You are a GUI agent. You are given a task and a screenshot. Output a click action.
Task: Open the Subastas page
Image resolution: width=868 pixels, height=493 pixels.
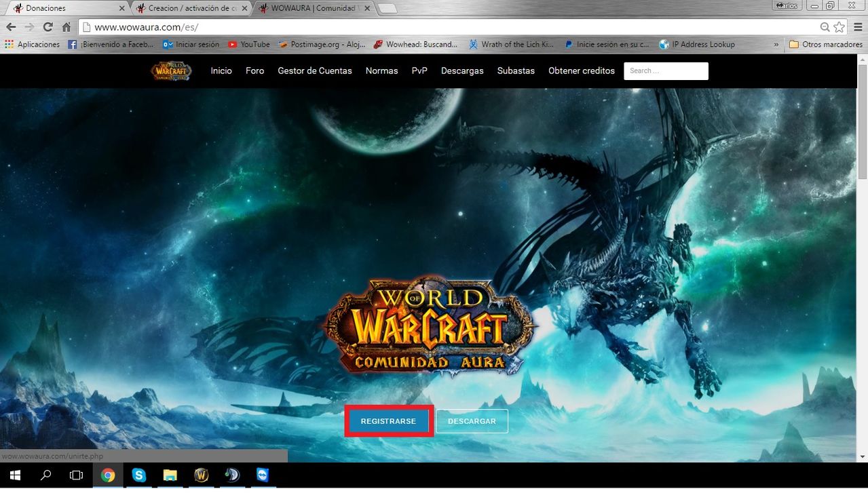[x=516, y=71]
